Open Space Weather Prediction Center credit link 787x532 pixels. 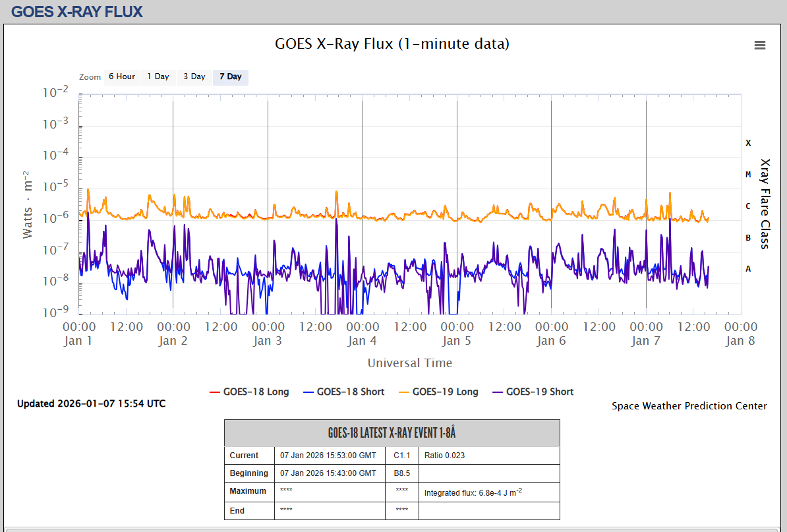tap(689, 406)
